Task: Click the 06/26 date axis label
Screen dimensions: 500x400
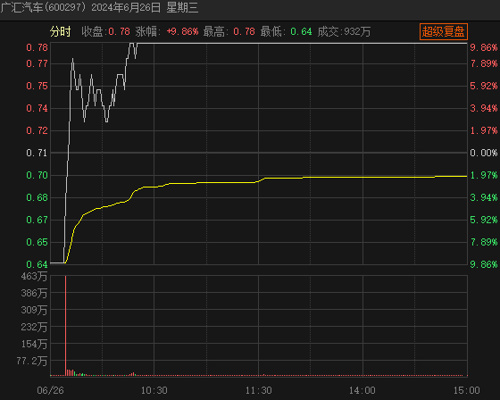Action: [50, 390]
